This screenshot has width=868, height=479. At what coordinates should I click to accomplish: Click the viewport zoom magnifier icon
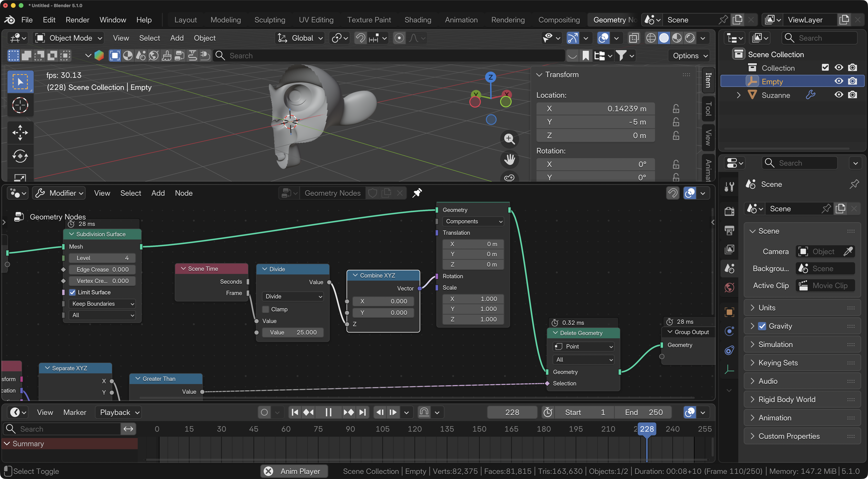tap(509, 139)
